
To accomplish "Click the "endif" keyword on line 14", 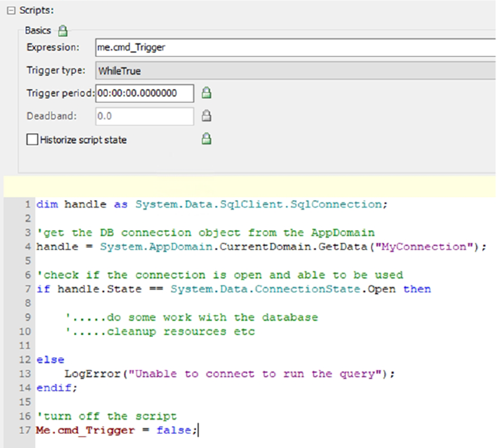I will [x=54, y=388].
